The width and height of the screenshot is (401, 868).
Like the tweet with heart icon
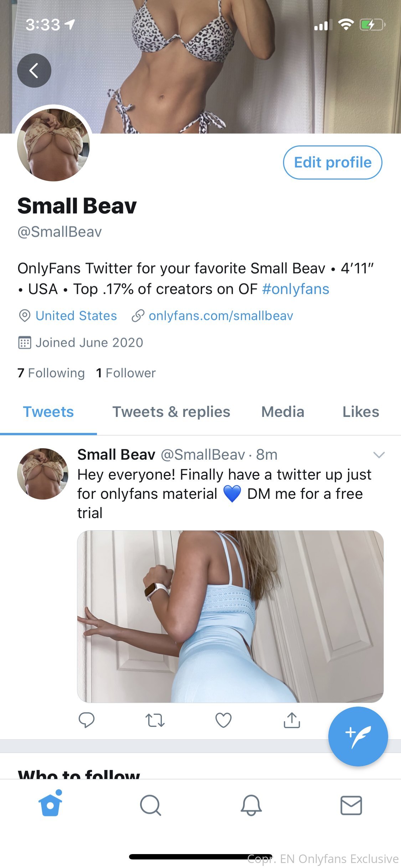pyautogui.click(x=223, y=720)
